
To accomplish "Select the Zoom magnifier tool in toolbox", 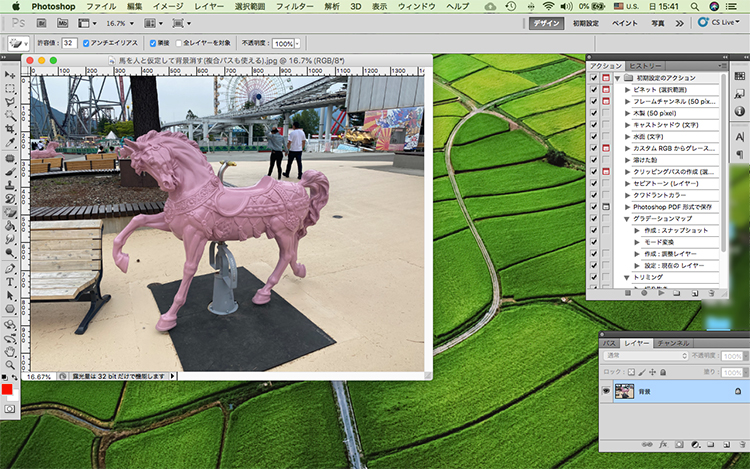I will tap(10, 365).
